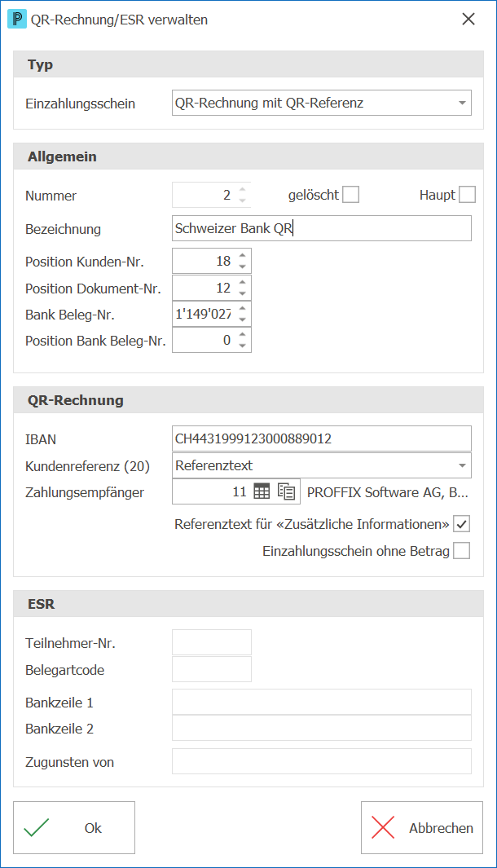Close the QR-Rechnung/ESR verwalten dialog
This screenshot has width=497, height=868.
pyautogui.click(x=468, y=19)
